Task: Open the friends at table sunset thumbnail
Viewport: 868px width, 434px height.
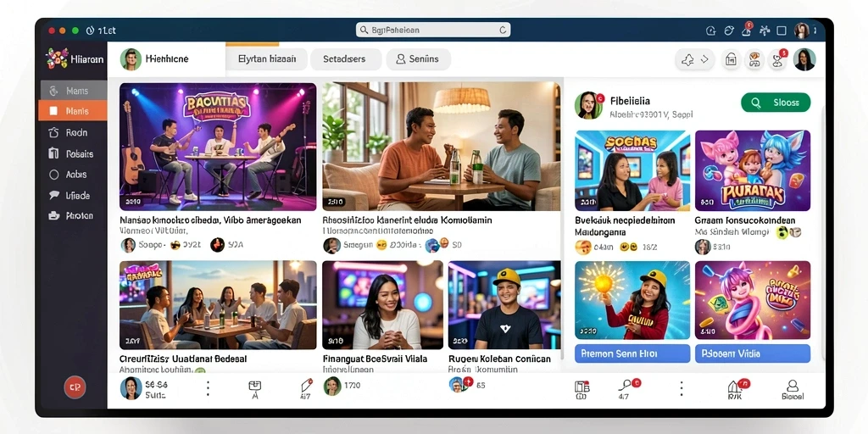Action: point(218,305)
